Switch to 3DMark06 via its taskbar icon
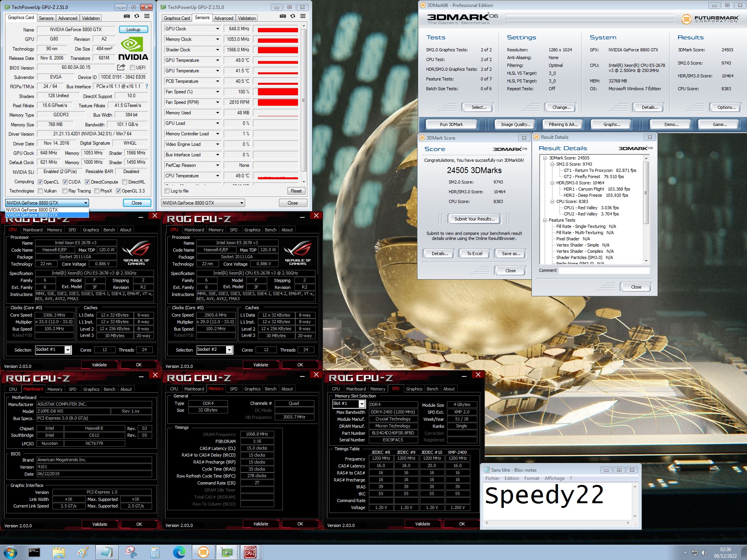The height and width of the screenshot is (560, 747). [x=203, y=552]
